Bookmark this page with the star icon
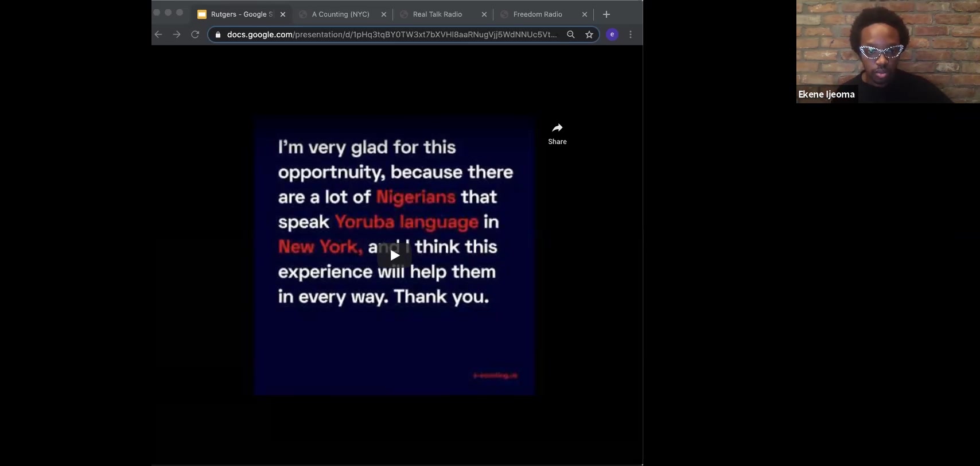This screenshot has width=980, height=466. pos(589,34)
